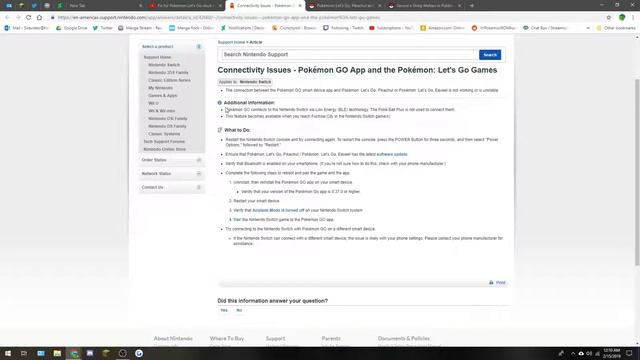Image resolution: width=640 pixels, height=360 pixels.
Task: Click the taskbar clock and date
Action: (x=611, y=353)
